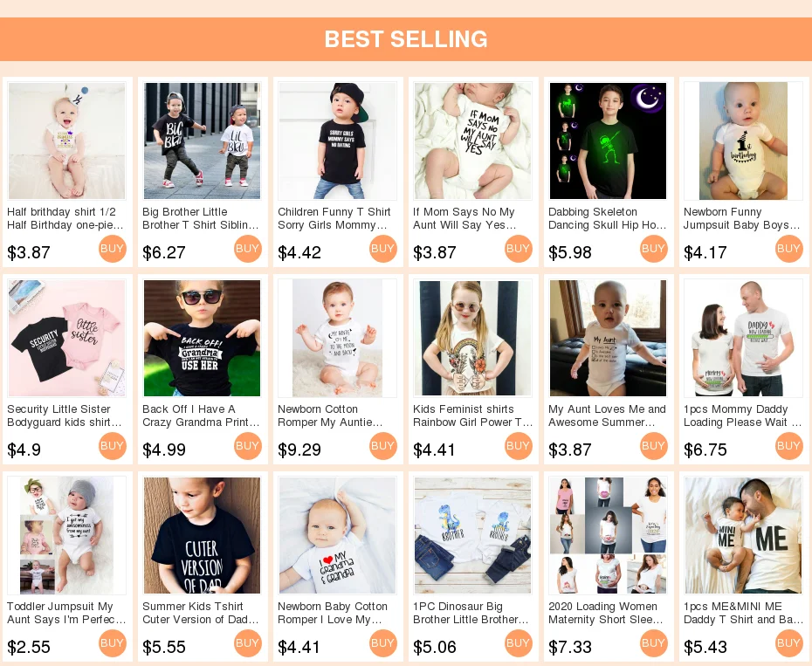Click BUY button for Half birthday shirt
The image size is (812, 666).
112,249
